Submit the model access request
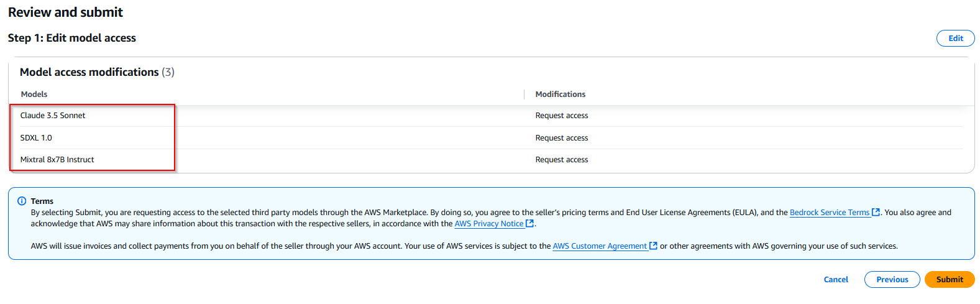 949,280
